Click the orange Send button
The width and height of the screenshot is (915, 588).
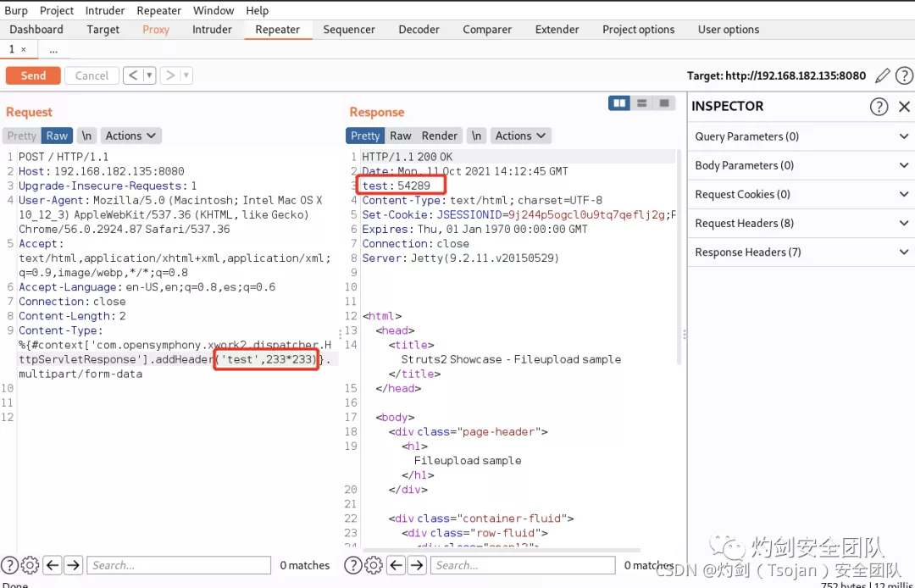pyautogui.click(x=33, y=75)
